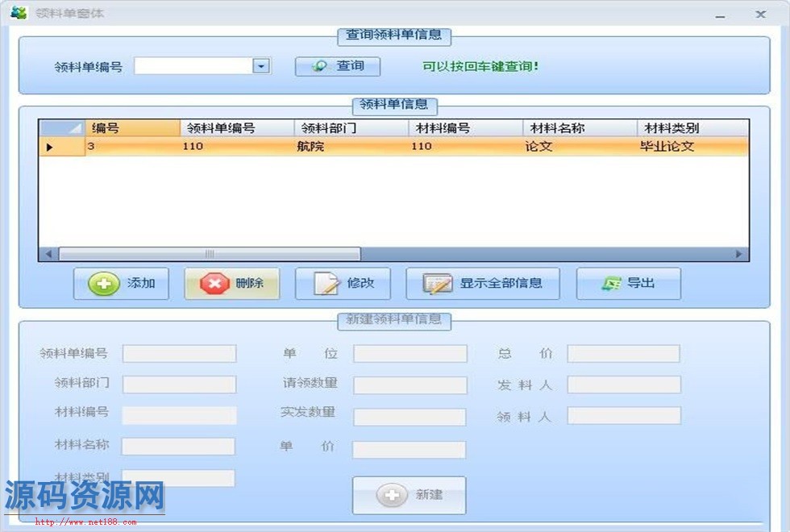Select the row indicator arrow for record 3
Screen dimensions: 790x532
50,147
